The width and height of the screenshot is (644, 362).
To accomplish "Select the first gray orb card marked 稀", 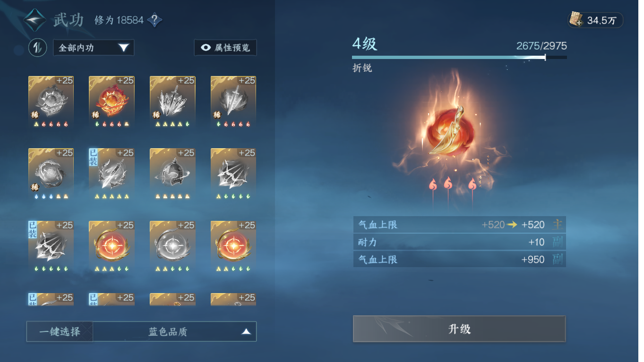I will 51,102.
